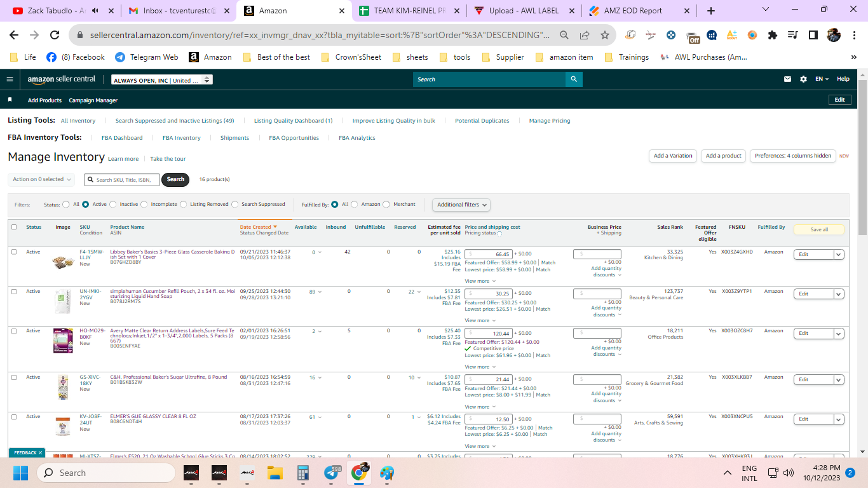Tick the checkbox for the simplehuman Cucumber Refill row
The image size is (868, 488).
tap(14, 291)
